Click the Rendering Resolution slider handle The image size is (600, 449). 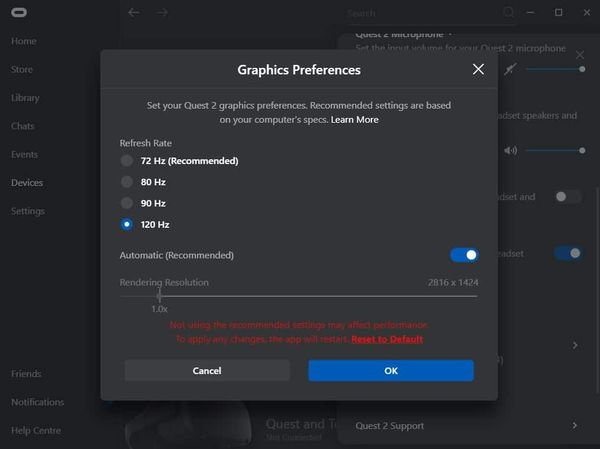tap(159, 295)
